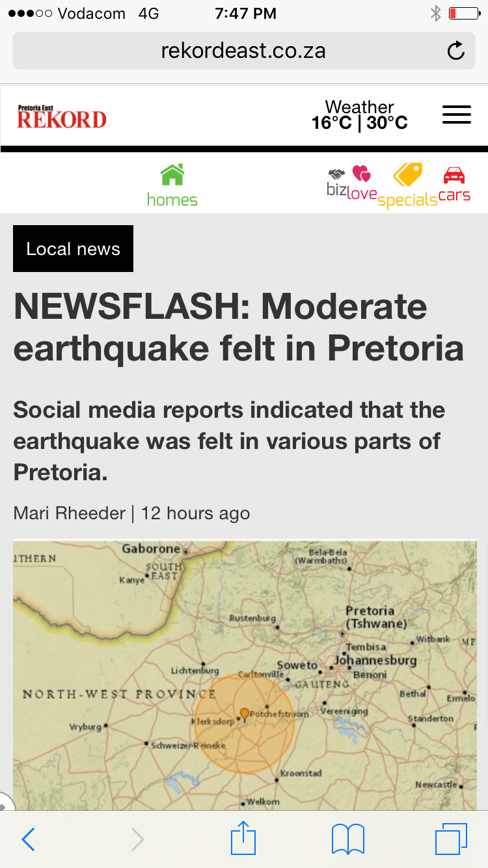Open Safari bookmarks book icon

347,838
